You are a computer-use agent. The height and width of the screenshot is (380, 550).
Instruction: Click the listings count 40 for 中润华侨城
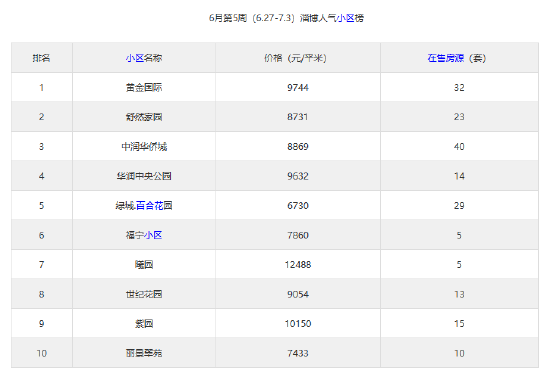pos(459,147)
